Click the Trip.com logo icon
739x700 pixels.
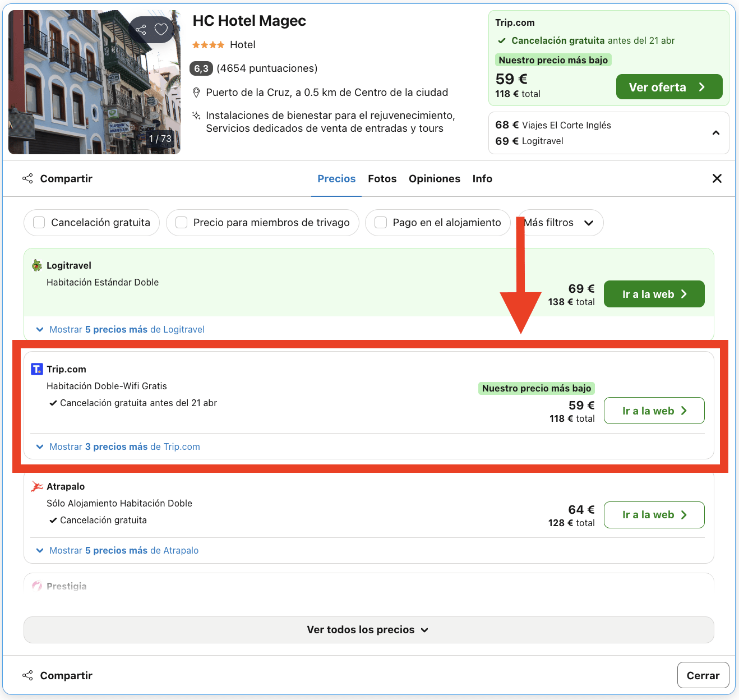pyautogui.click(x=37, y=369)
